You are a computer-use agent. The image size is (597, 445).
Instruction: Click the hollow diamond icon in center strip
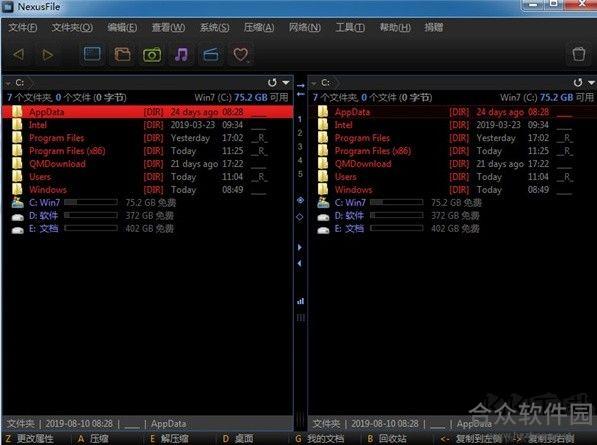click(300, 217)
